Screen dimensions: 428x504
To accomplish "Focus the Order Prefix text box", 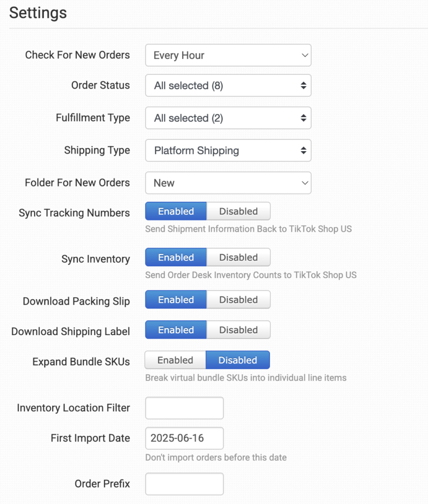I will tap(184, 484).
